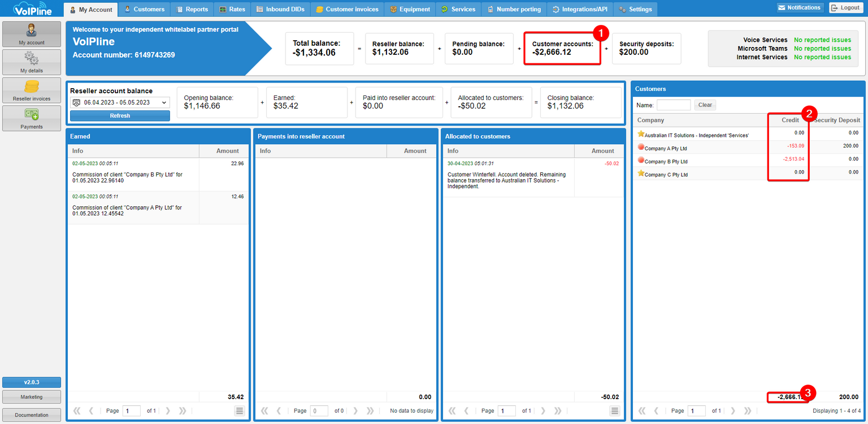Switch to the Reports tab
The height and width of the screenshot is (424, 868).
coord(192,9)
